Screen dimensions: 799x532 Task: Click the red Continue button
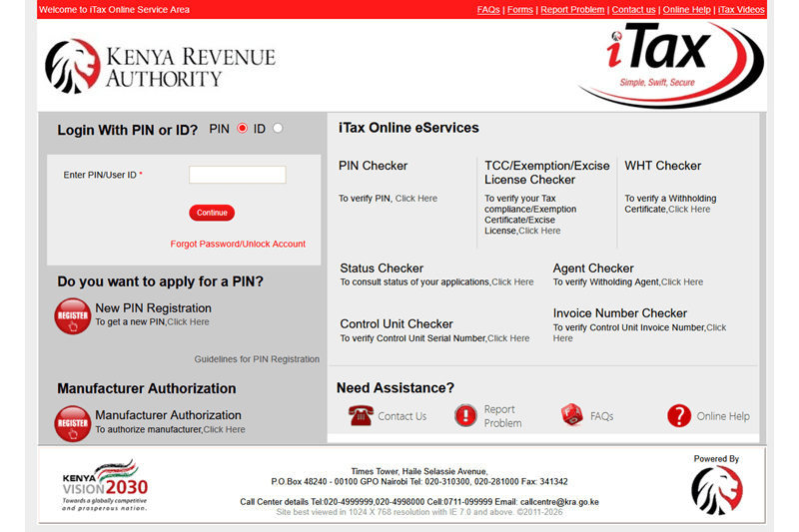pos(212,213)
